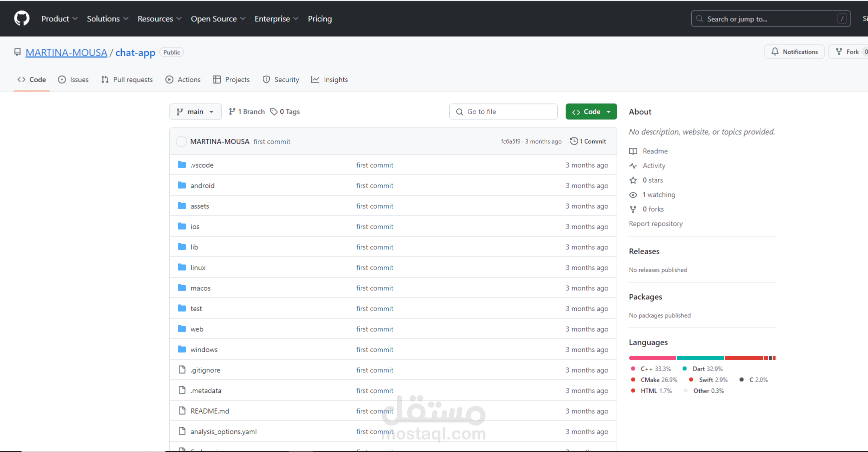868x452 pixels.
Task: Click the Report repository link
Action: click(x=656, y=223)
